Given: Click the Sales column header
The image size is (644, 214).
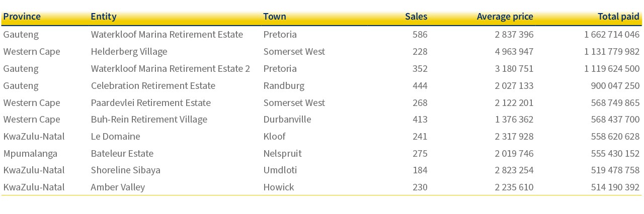Looking at the screenshot, I should point(416,17).
